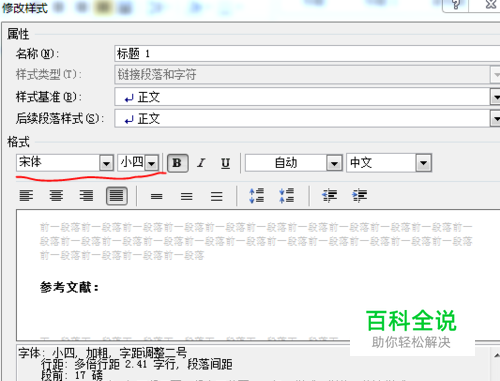Click the Help question mark button
Screen dimensions: 500x381
point(456,5)
